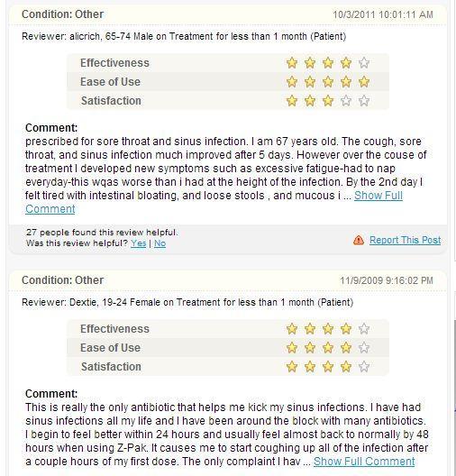Click the first Effectiveness star in Dextie's review
Image resolution: width=456 pixels, height=476 pixels.
(292, 329)
